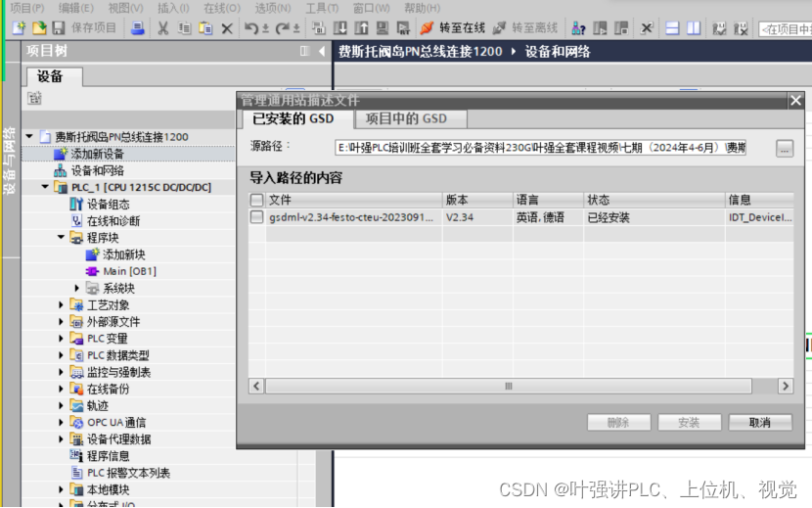The image size is (812, 508).
Task: Expand the 外部源文件 folder
Action: [x=61, y=321]
